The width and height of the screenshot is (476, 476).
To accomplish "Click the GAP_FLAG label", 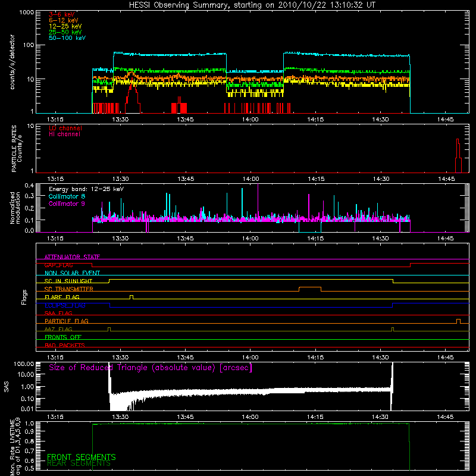I will click(x=58, y=265).
